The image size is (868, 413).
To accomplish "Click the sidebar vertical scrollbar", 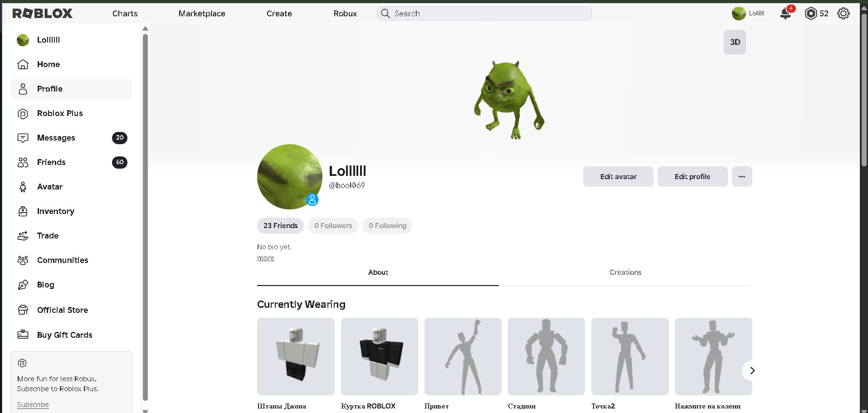I will pos(145,218).
